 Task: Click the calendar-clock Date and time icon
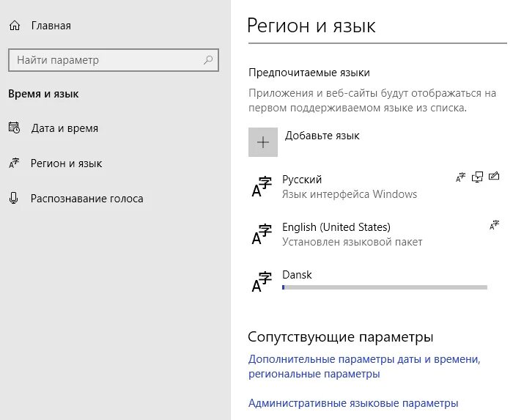coord(14,128)
